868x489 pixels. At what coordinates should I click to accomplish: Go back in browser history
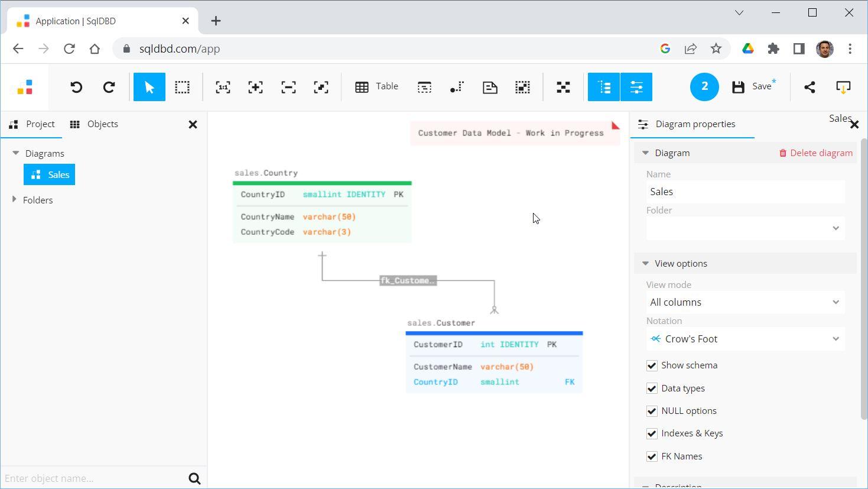point(18,49)
